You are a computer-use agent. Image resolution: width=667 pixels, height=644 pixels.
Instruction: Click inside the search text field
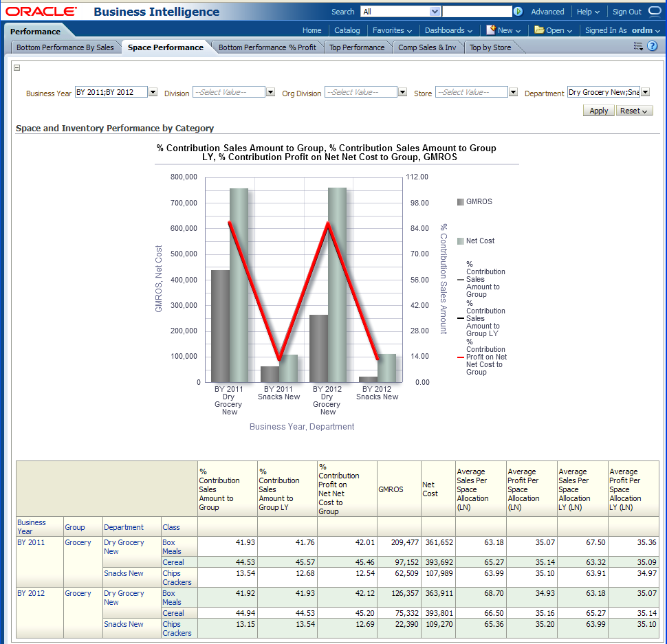(477, 12)
